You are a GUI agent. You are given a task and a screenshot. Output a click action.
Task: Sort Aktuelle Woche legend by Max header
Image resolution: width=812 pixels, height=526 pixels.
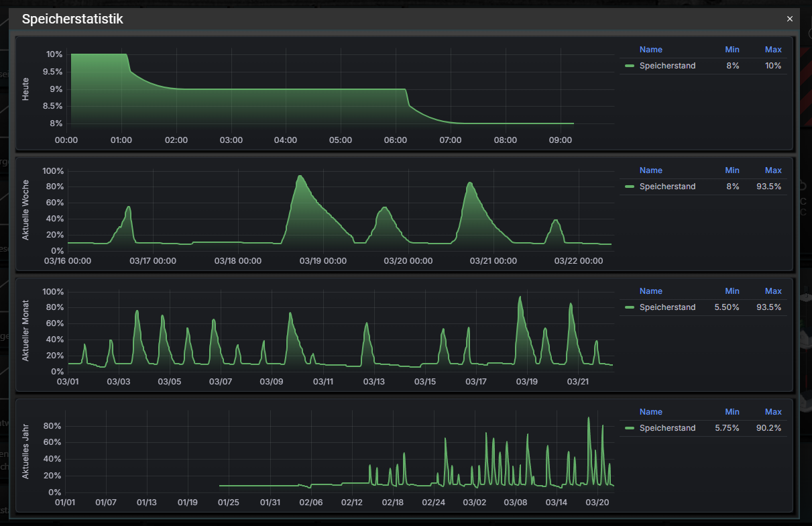tap(773, 170)
